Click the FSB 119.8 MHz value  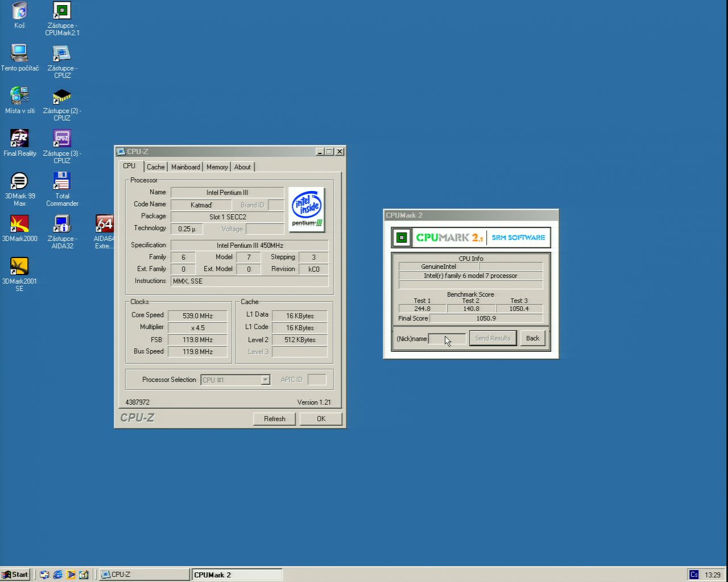[197, 340]
